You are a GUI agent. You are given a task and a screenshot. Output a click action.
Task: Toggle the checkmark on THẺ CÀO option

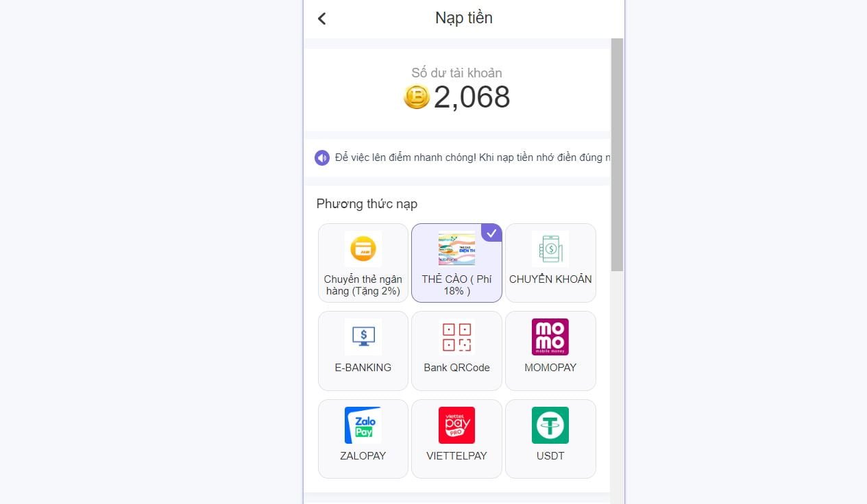[x=492, y=233]
